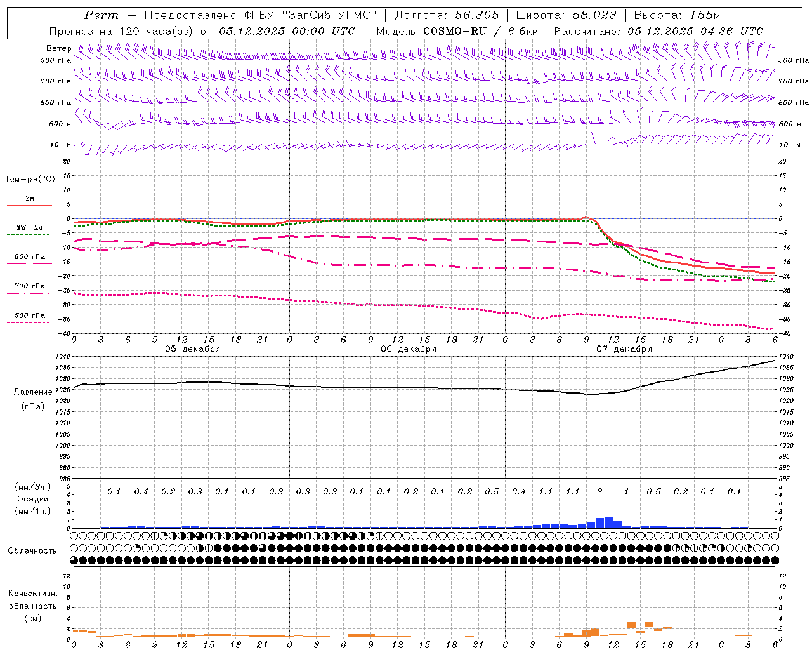Click dashed line sample under "Td 2м" legend
This screenshot has width=812, height=650.
tap(28, 234)
